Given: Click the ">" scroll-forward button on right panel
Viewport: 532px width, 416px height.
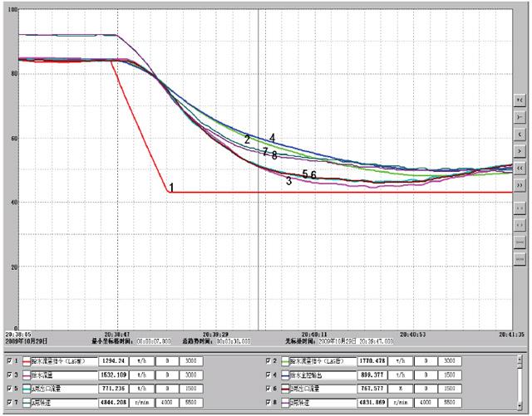Looking at the screenshot, I should [520, 152].
